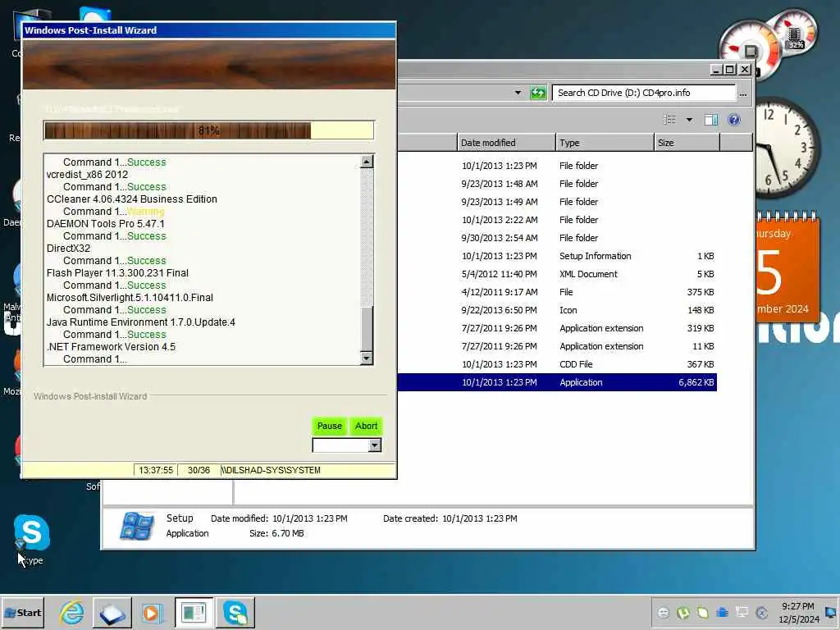Select the 11 KB Application extension row
The width and height of the screenshot is (840, 630).
click(557, 346)
